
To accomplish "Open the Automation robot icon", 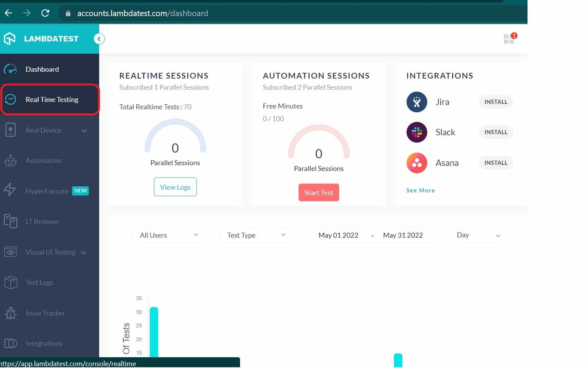I will pos(10,160).
